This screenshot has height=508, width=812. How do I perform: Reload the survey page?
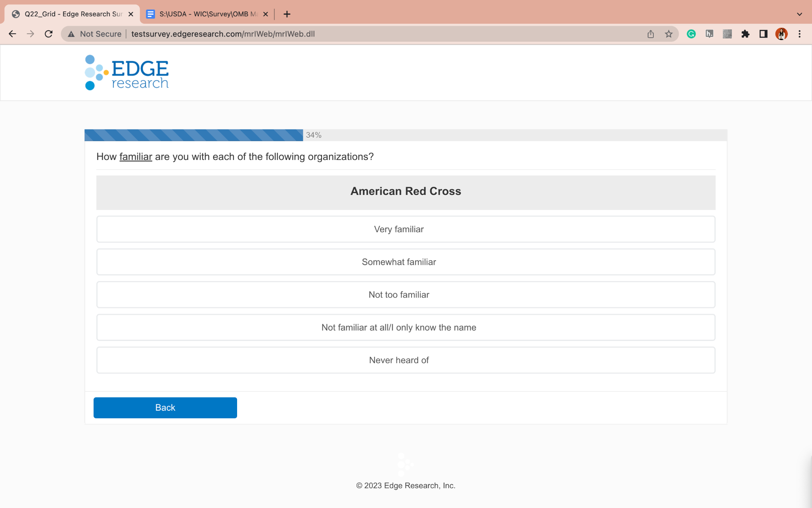click(48, 34)
